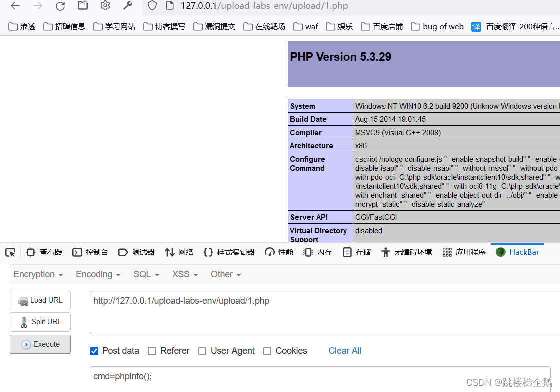Open the 博客撰写 bookmark folder
The width and height of the screenshot is (560, 392).
pos(164,27)
